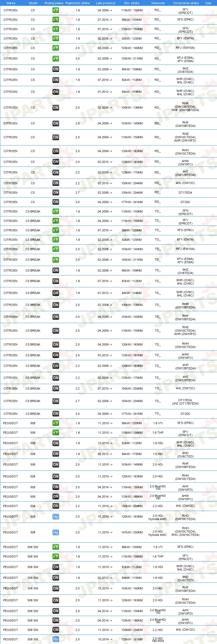217x644 pixels.
Task: Click petrol icon in C5 BREAK 1.8 6FY row
Action: 56,240
